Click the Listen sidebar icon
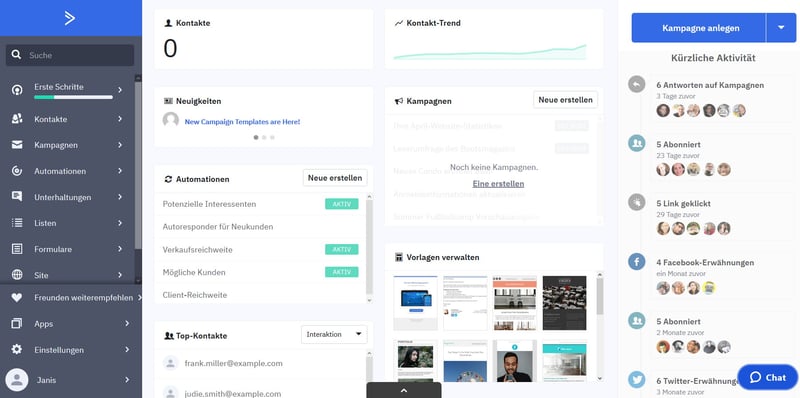 click(17, 223)
